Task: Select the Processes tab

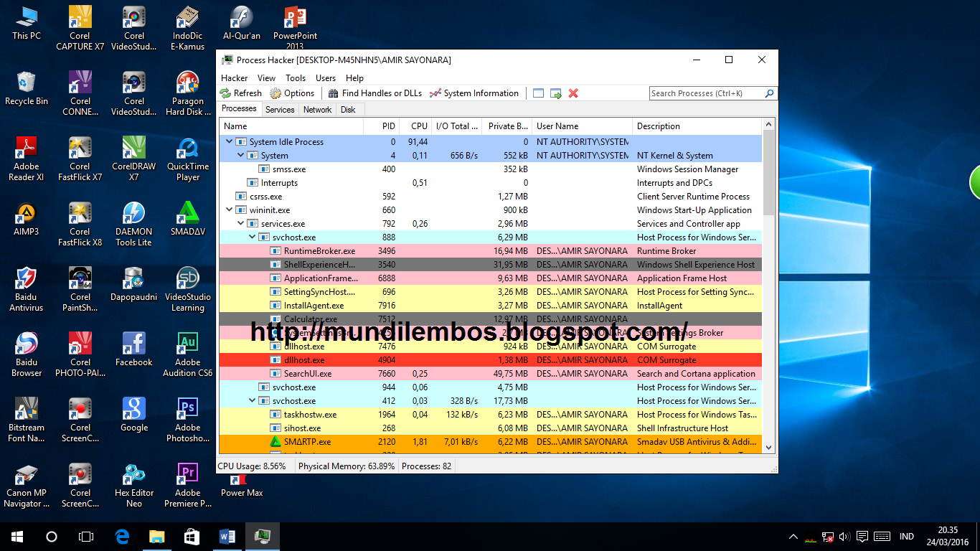Action: [239, 109]
